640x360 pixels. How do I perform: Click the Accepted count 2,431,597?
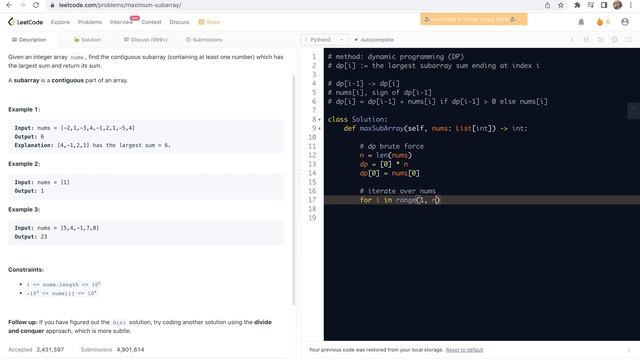[x=50, y=350]
